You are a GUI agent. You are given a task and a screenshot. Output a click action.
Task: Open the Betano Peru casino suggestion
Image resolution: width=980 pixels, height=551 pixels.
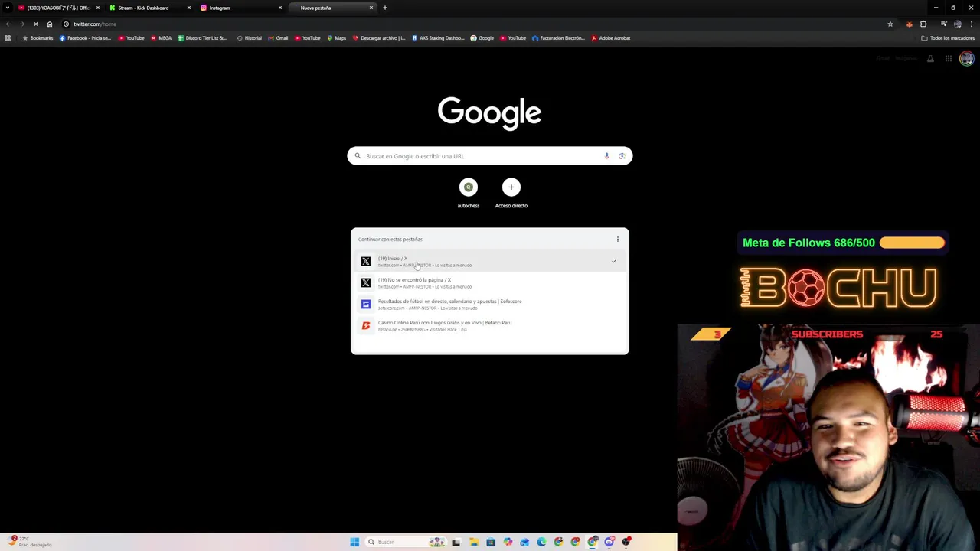point(489,326)
